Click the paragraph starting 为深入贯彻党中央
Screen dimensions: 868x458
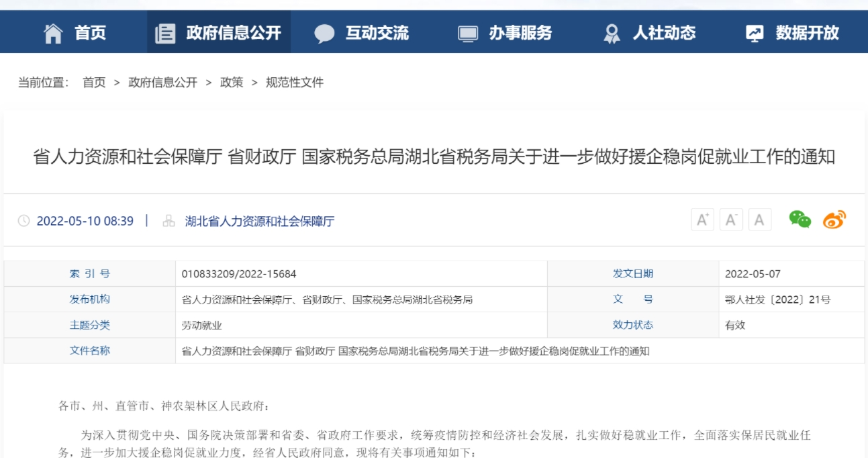(x=435, y=444)
